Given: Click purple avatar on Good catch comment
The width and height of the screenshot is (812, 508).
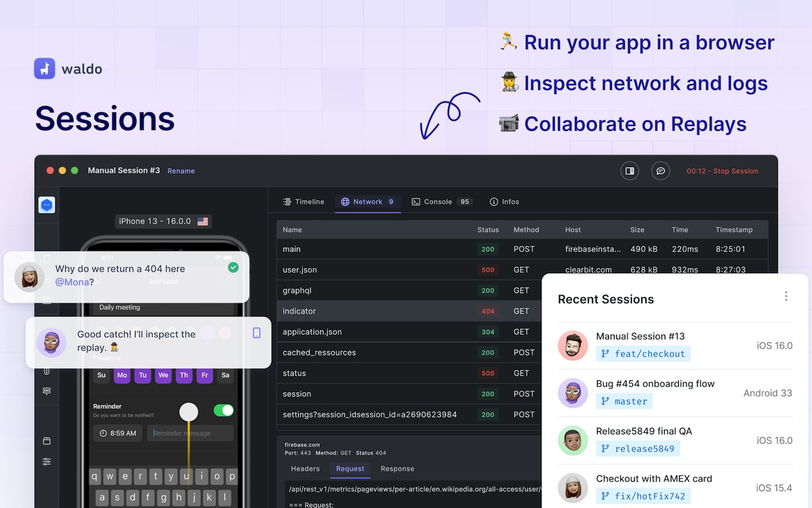Looking at the screenshot, I should pyautogui.click(x=51, y=343).
